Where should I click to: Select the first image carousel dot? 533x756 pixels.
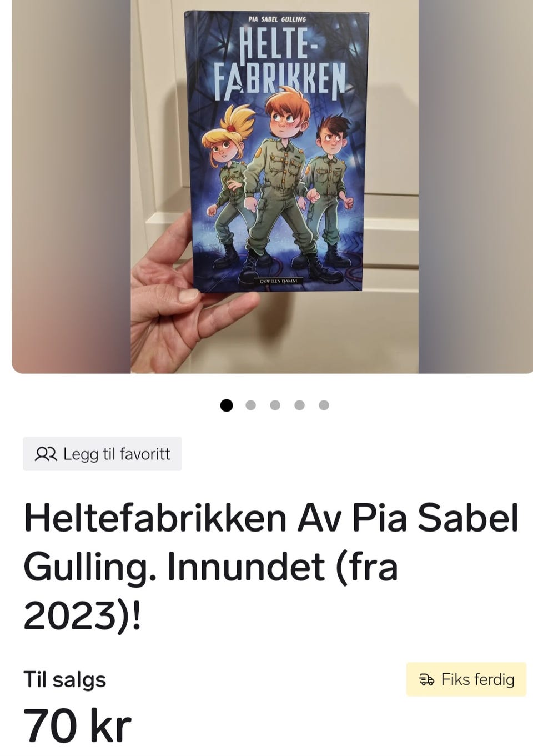click(x=227, y=405)
